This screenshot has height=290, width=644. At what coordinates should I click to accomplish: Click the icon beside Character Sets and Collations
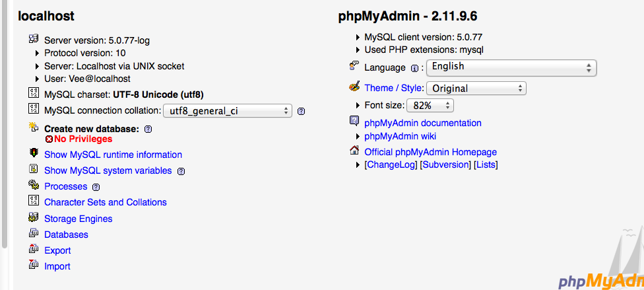(x=33, y=201)
